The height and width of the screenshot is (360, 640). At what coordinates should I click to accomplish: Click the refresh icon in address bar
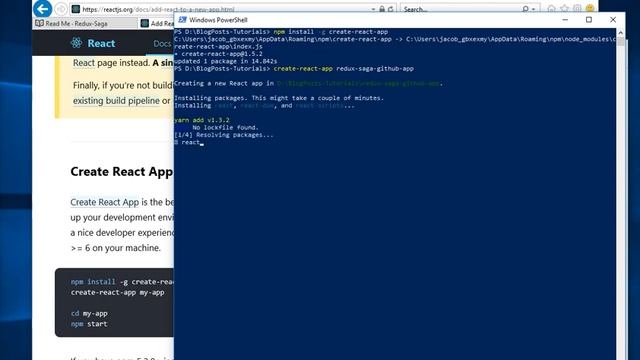pos(391,9)
